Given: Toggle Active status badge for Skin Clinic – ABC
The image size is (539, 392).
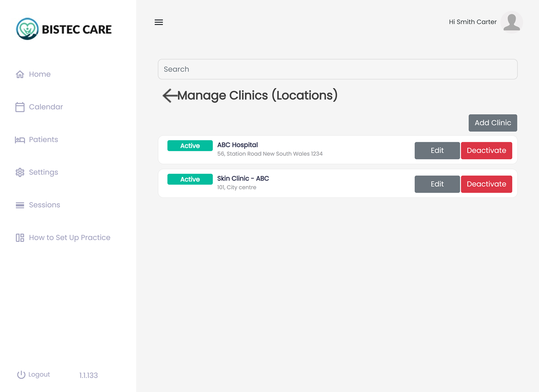Looking at the screenshot, I should [190, 179].
